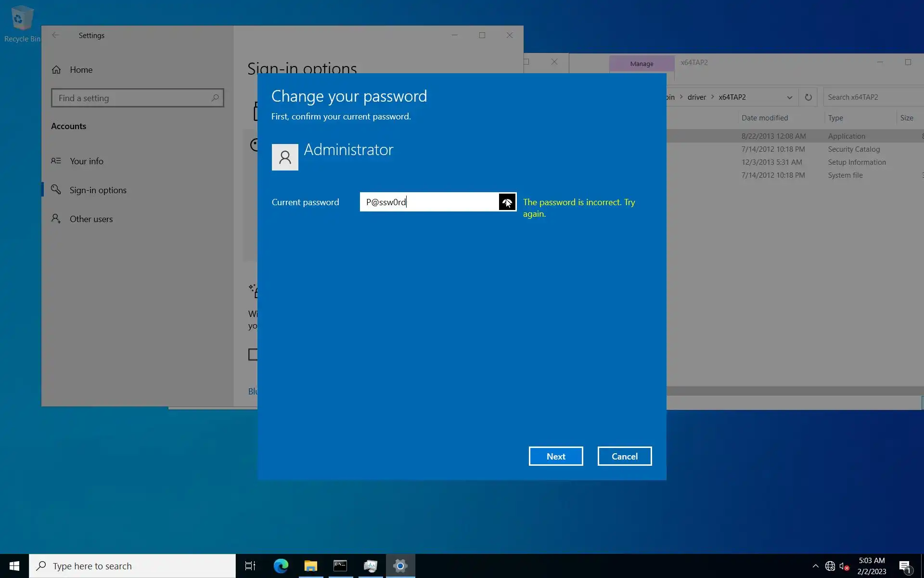Expand the address bar history dropdown
This screenshot has height=578, width=924.
pyautogui.click(x=789, y=97)
